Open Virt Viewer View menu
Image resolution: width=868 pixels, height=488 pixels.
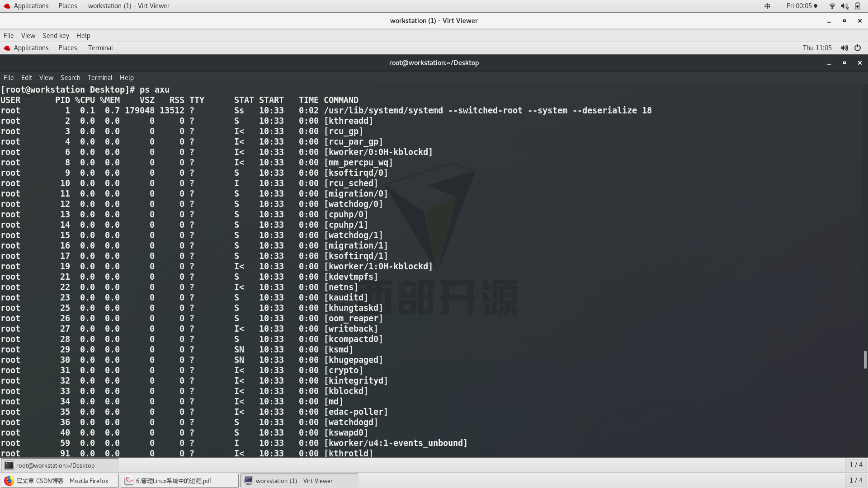28,36
